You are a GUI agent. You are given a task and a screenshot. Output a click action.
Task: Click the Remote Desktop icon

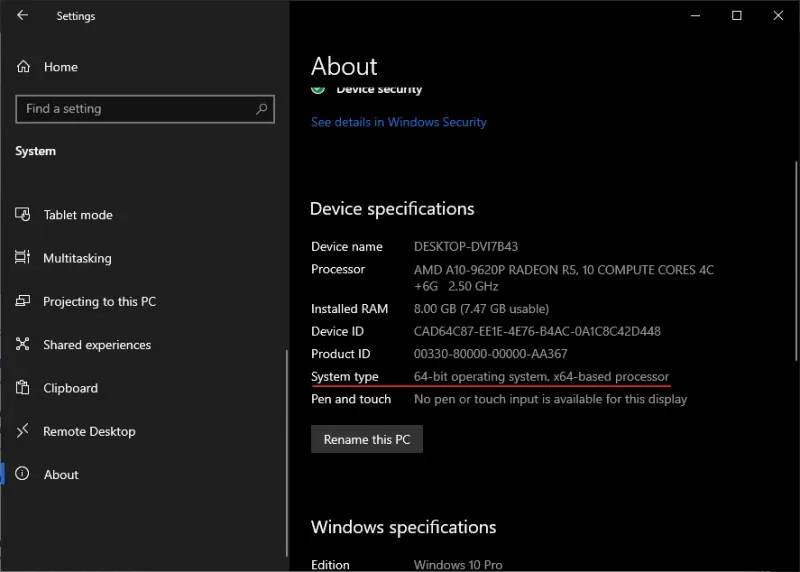23,432
